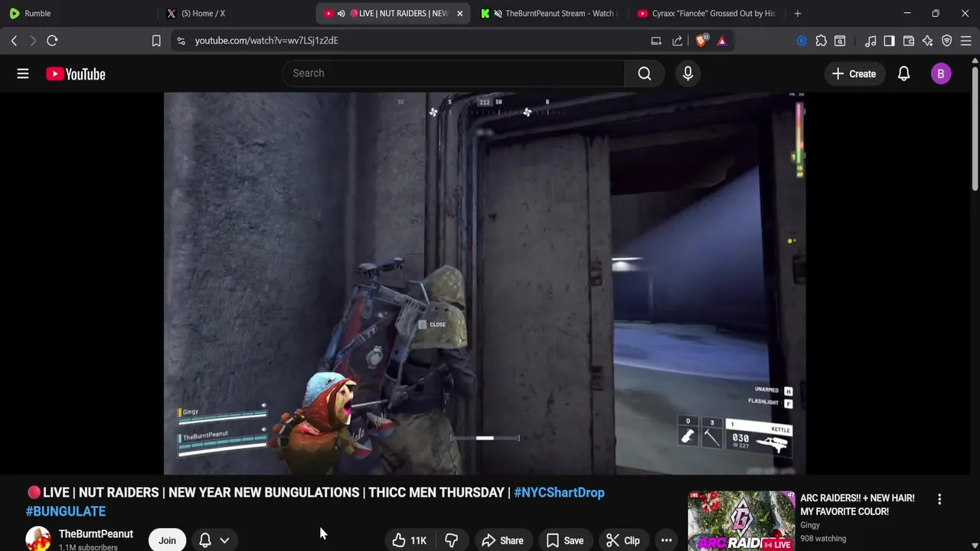Open Brave Rewards triangle icon
The height and width of the screenshot is (551, 980).
point(722,41)
